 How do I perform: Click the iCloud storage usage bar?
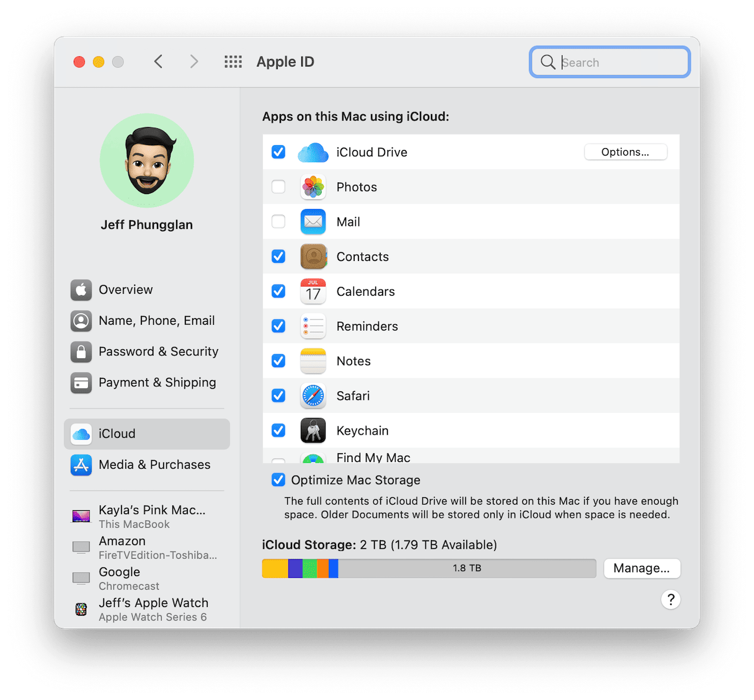(x=429, y=568)
